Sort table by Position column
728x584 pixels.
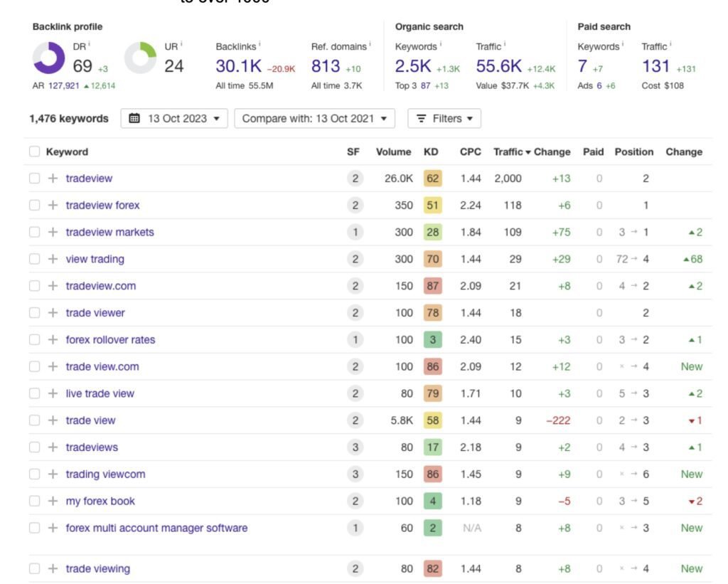point(633,152)
